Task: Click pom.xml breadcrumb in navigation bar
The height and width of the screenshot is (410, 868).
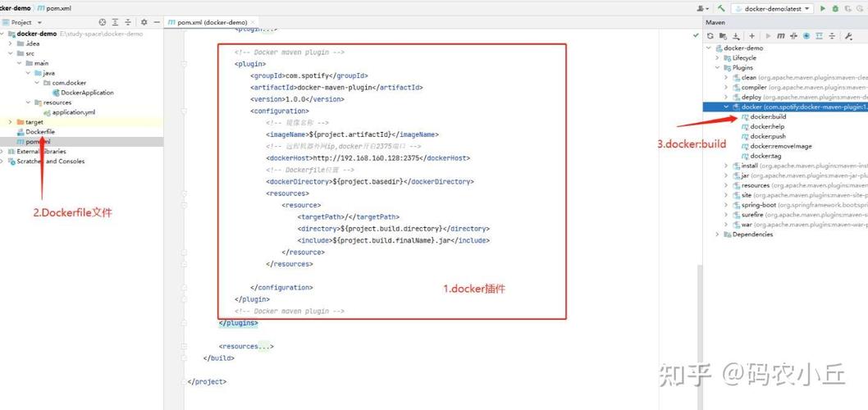Action: 54,8
